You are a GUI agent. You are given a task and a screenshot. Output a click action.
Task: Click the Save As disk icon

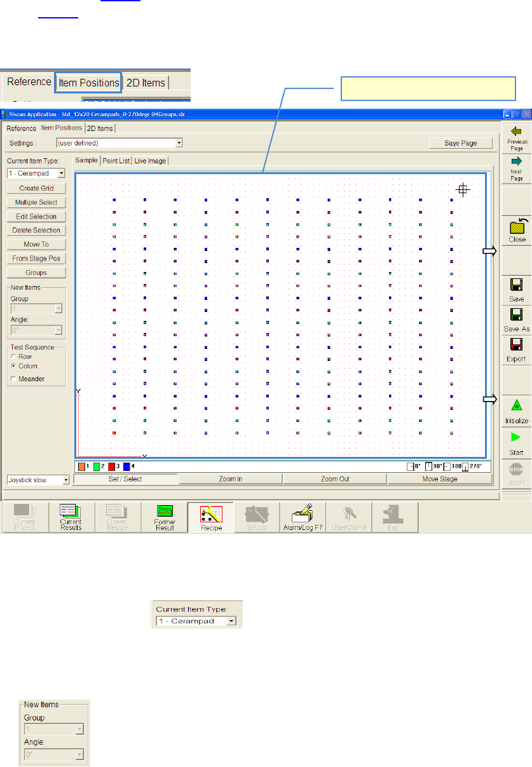click(x=517, y=315)
